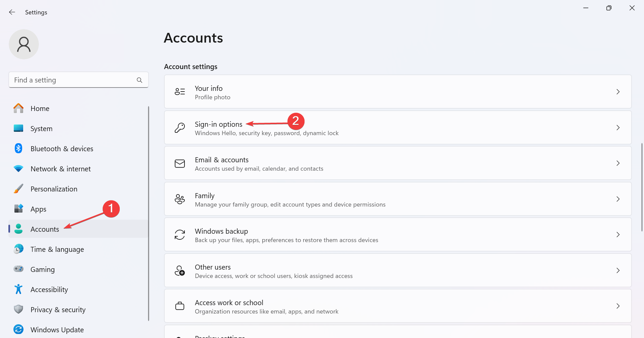Click the Time & language clock icon
Image resolution: width=644 pixels, height=338 pixels.
point(18,249)
